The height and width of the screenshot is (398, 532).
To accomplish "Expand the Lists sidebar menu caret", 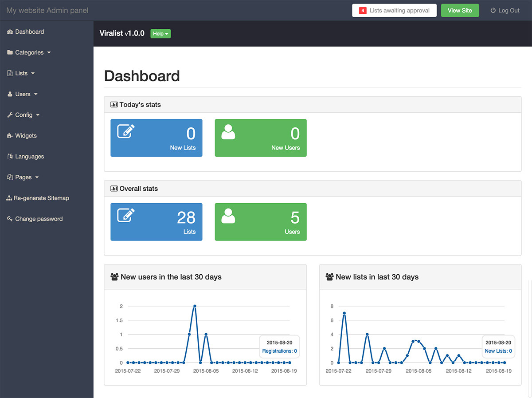I will [x=33, y=74].
